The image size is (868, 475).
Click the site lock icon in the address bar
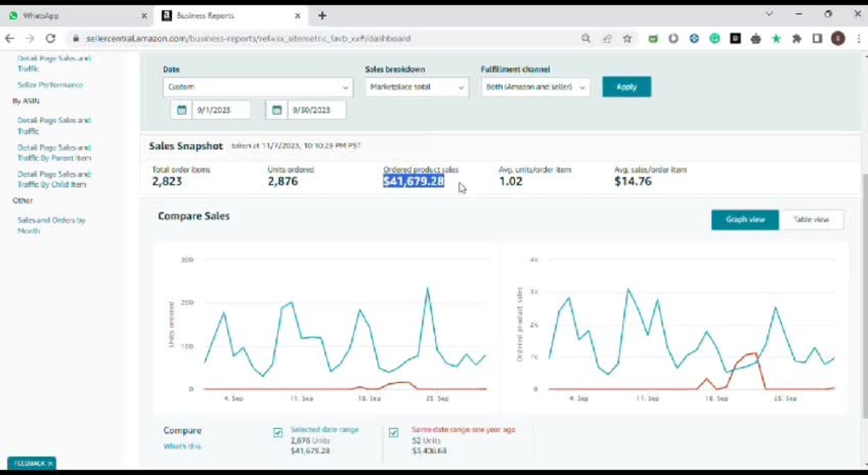pos(76,39)
